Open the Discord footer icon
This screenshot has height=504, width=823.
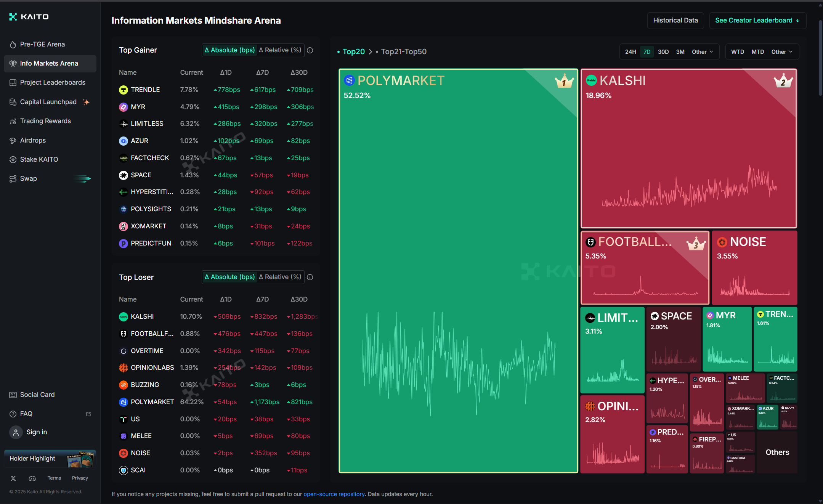[32, 478]
